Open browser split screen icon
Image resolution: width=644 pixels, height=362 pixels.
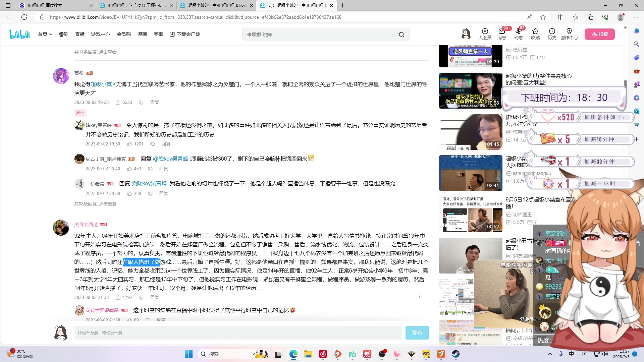560,17
